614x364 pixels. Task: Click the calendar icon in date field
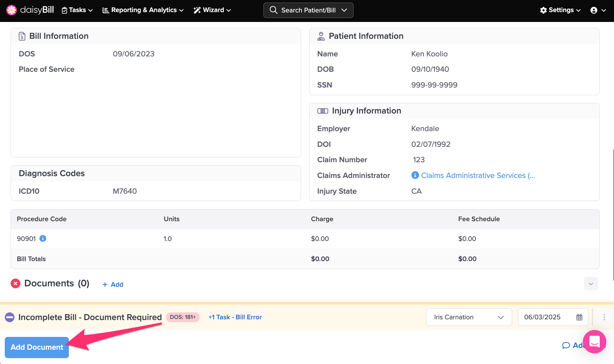tap(579, 317)
